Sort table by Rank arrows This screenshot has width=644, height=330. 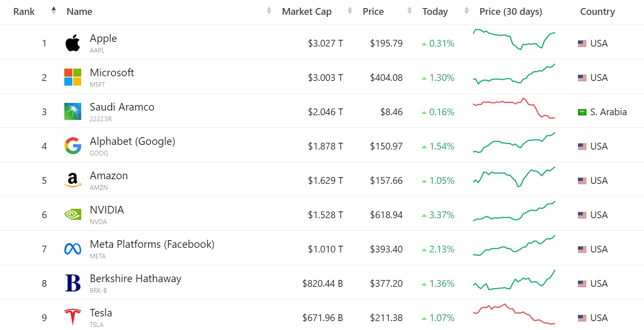click(53, 10)
